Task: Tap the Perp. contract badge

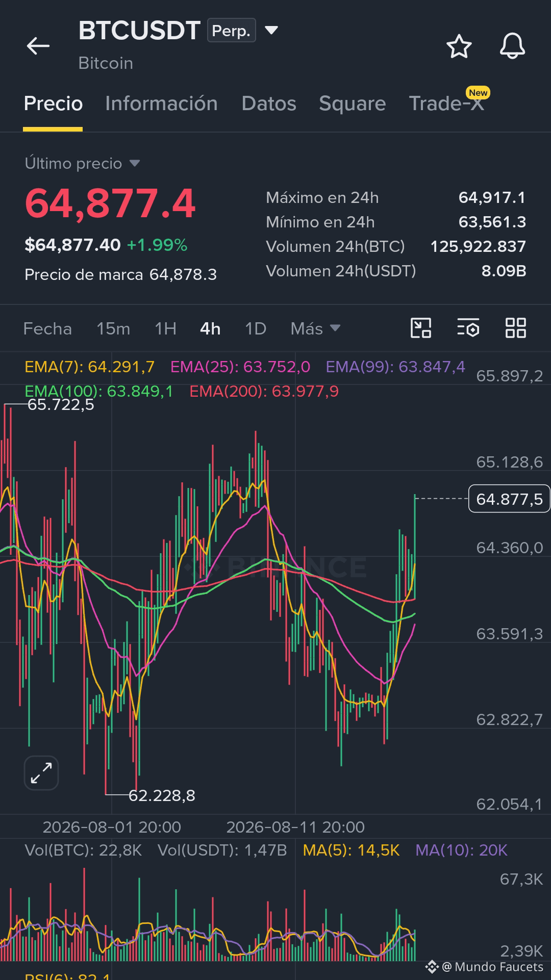Action: [x=231, y=31]
